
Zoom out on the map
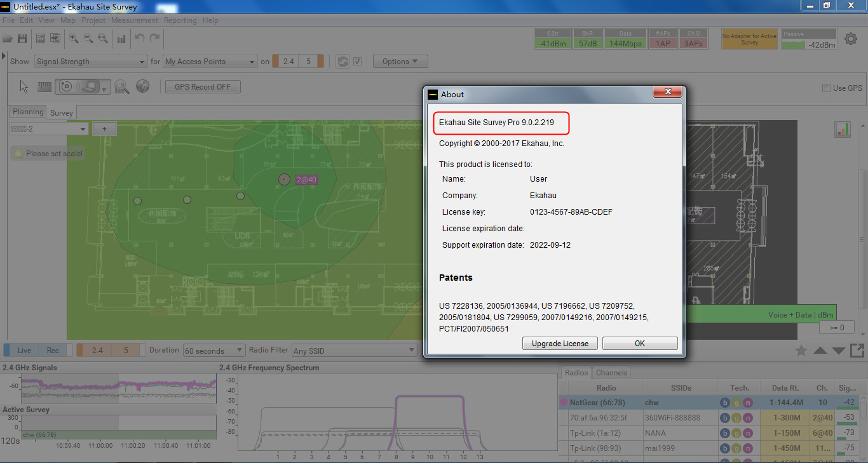[88, 39]
